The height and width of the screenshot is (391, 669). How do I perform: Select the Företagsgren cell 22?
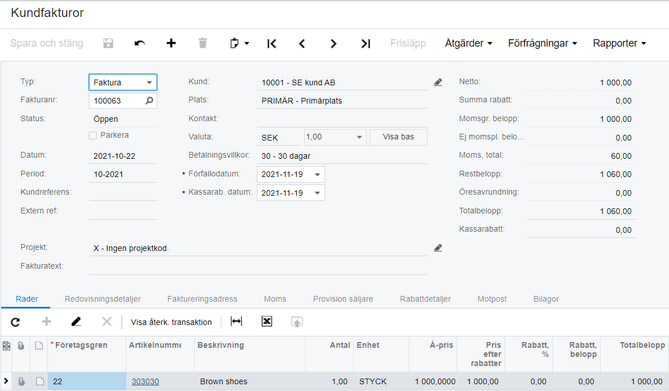tap(87, 381)
